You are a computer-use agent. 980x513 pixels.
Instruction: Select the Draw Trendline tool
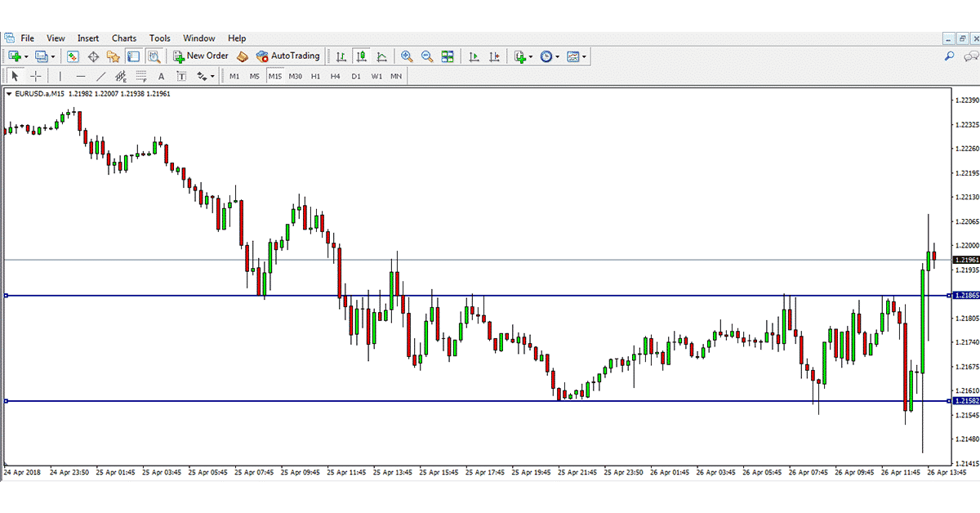coord(100,75)
